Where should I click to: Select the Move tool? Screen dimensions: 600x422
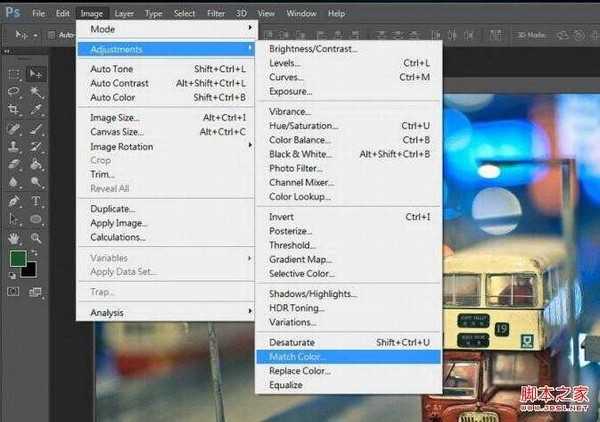pos(36,74)
